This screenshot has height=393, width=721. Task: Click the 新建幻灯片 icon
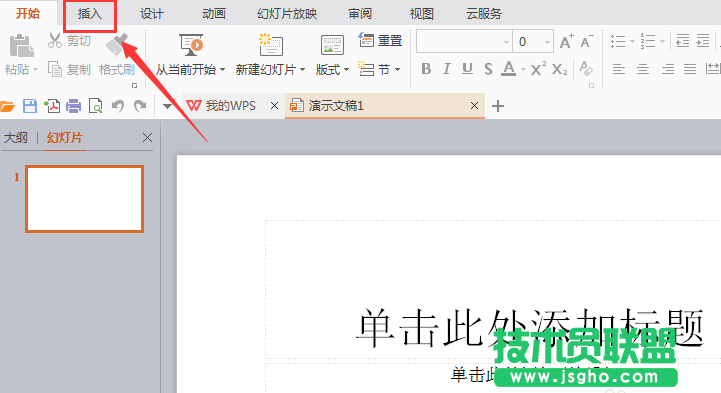click(x=270, y=45)
